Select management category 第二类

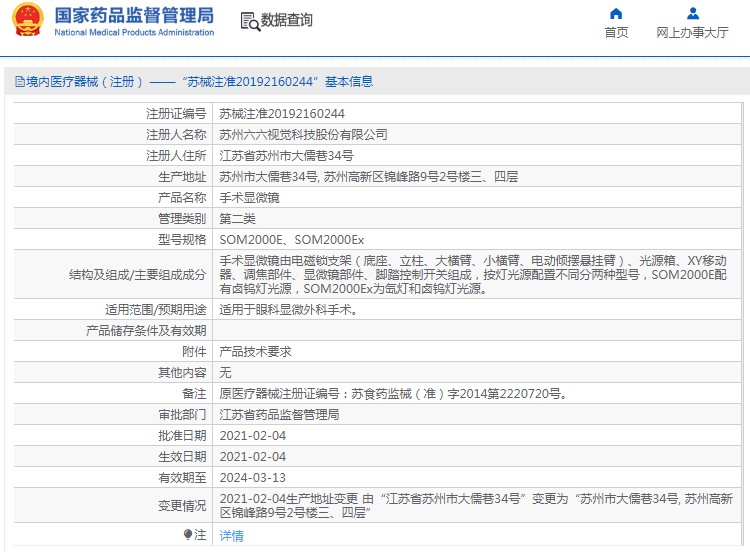pyautogui.click(x=237, y=219)
